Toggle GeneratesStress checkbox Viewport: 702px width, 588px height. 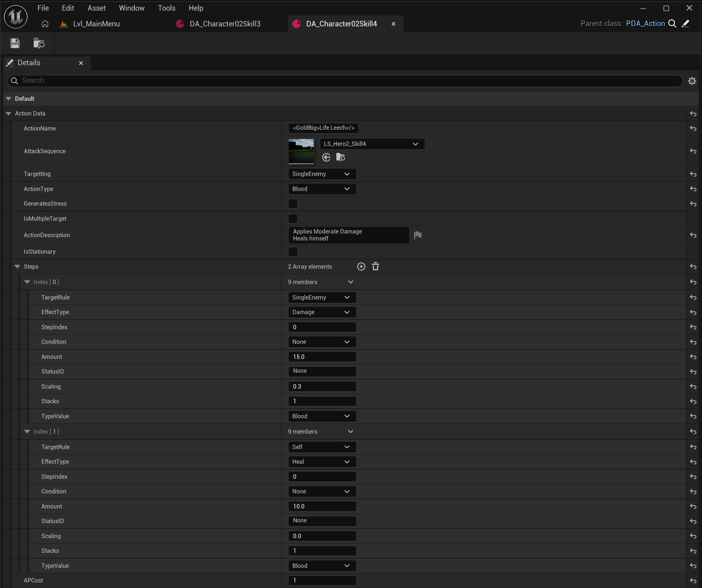click(293, 204)
